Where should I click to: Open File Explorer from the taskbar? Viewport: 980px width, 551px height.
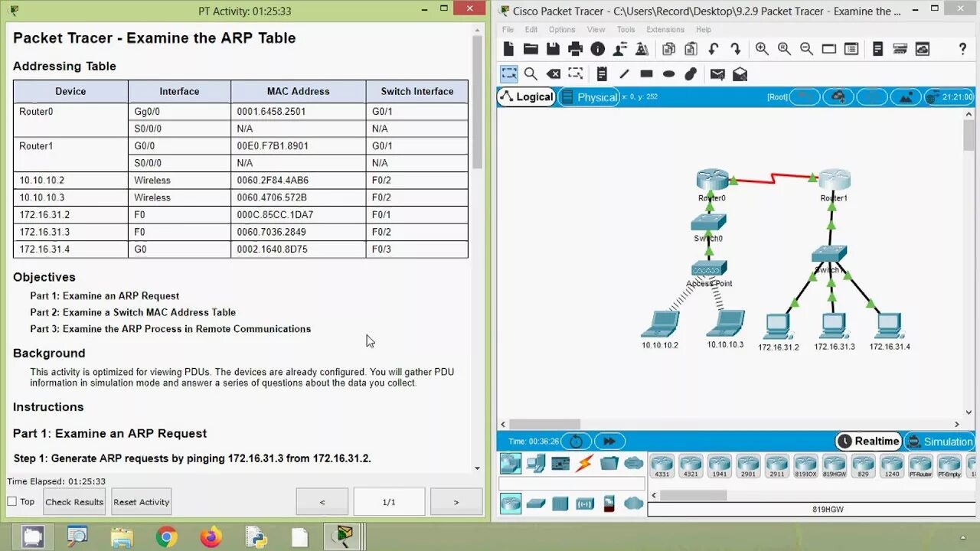tap(122, 537)
